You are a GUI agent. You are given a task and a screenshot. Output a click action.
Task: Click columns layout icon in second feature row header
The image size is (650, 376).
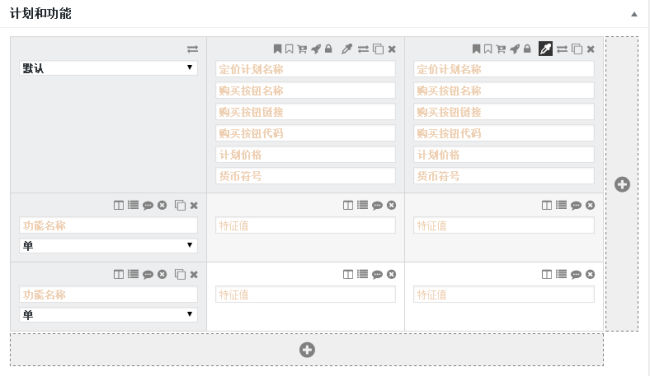[119, 274]
